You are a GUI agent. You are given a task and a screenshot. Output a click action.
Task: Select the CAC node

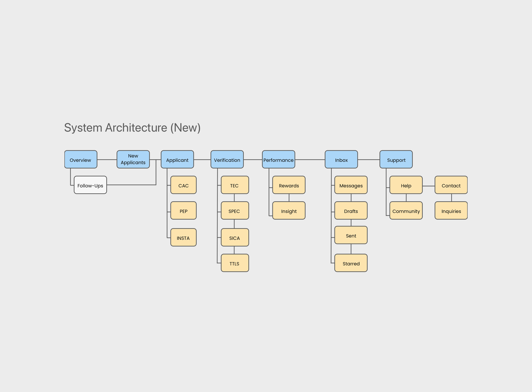tap(183, 185)
